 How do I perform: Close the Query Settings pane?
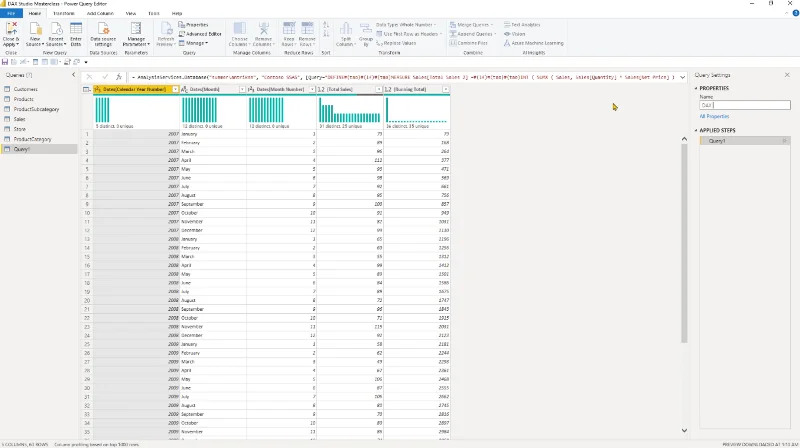[x=787, y=75]
